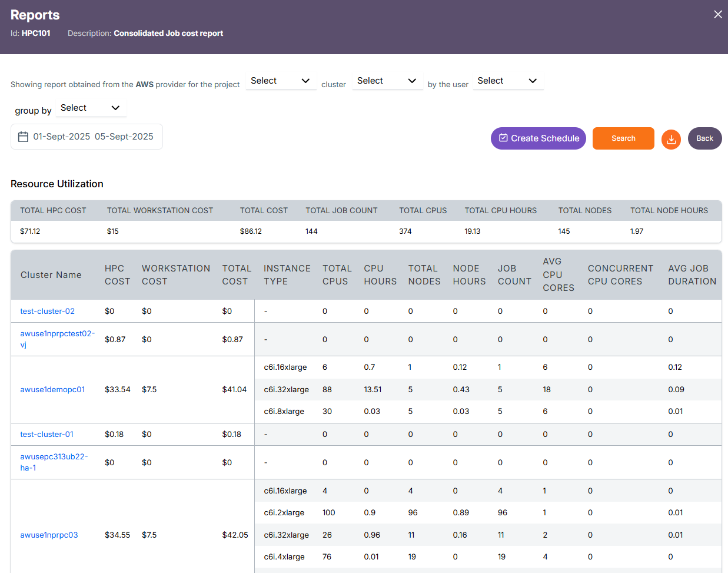Screen dimensions: 728x573
Task: Click the report Id HPC101 text
Action: click(36, 33)
